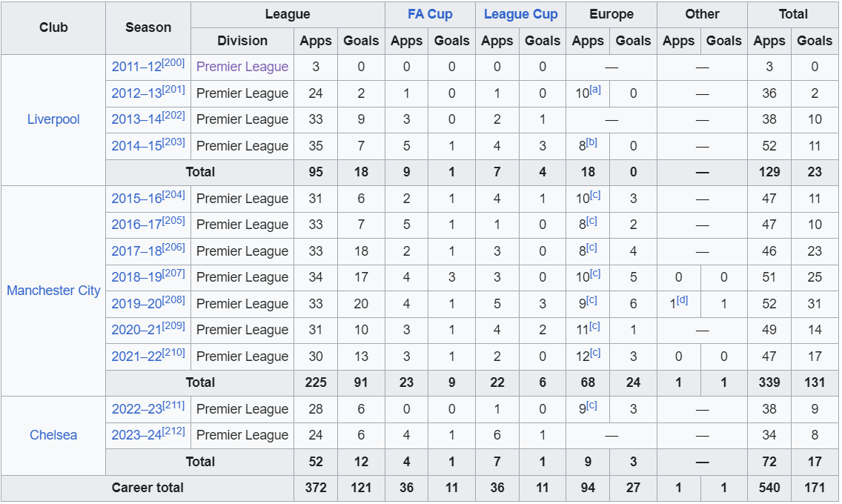Click footnote [b] in 2014–15 Europe apps

tap(591, 142)
